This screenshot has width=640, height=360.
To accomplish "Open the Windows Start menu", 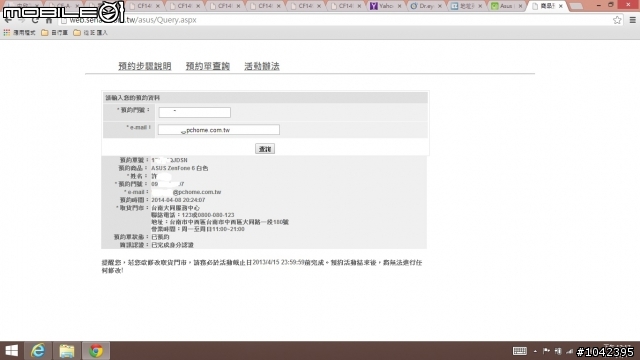I will 11,351.
